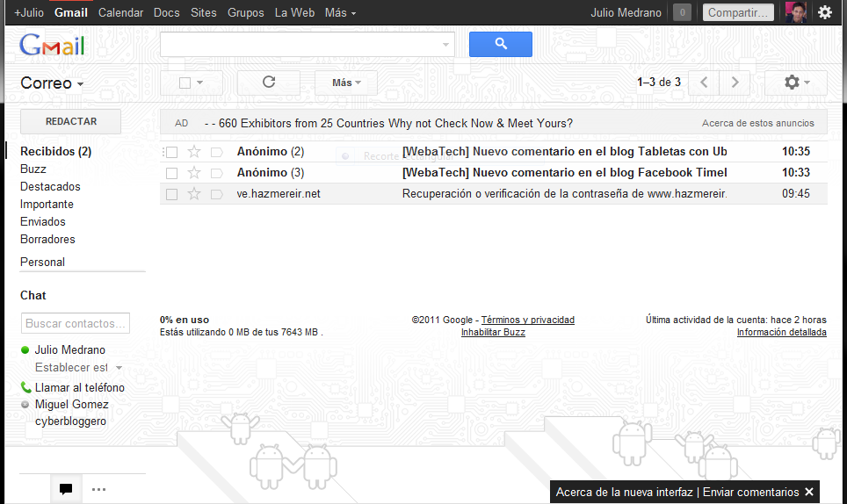
Task: Expand the search options arrow in the search box
Action: (x=445, y=45)
